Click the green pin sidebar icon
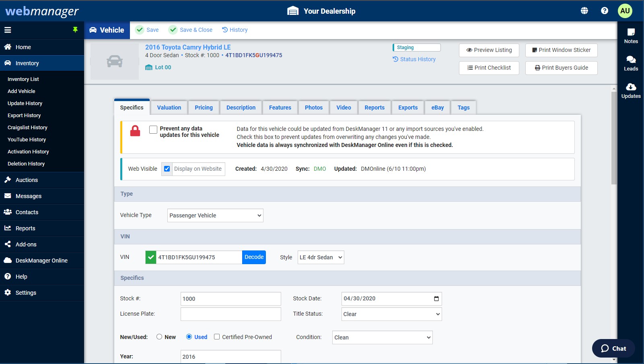Viewport: 644px width, 364px height. click(x=75, y=30)
